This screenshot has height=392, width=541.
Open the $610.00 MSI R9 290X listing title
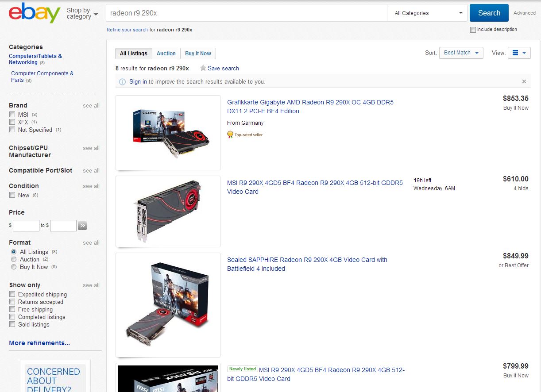[315, 187]
